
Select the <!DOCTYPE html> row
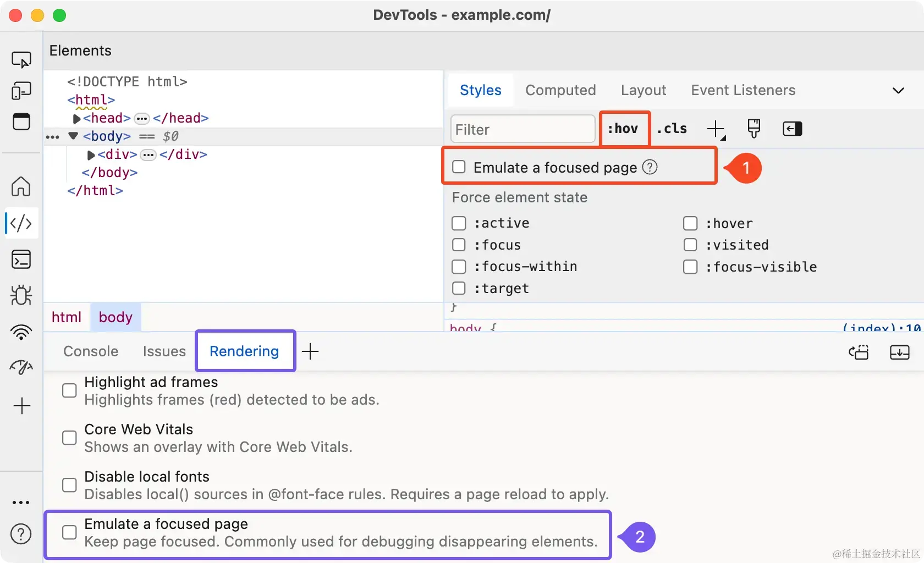coord(127,82)
